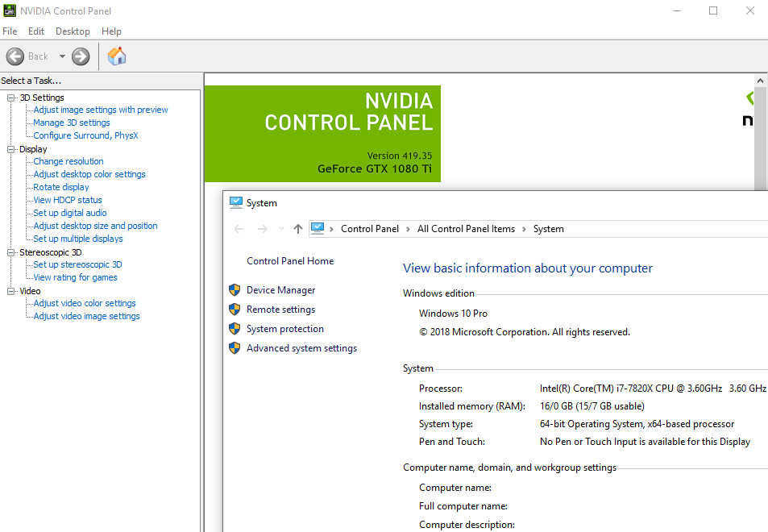
Task: Expand the chevron before Control Panel breadcrumb
Action: point(331,229)
